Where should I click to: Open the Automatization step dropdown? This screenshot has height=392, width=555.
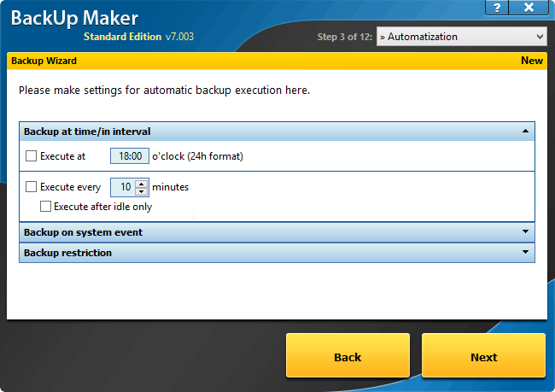click(x=462, y=37)
